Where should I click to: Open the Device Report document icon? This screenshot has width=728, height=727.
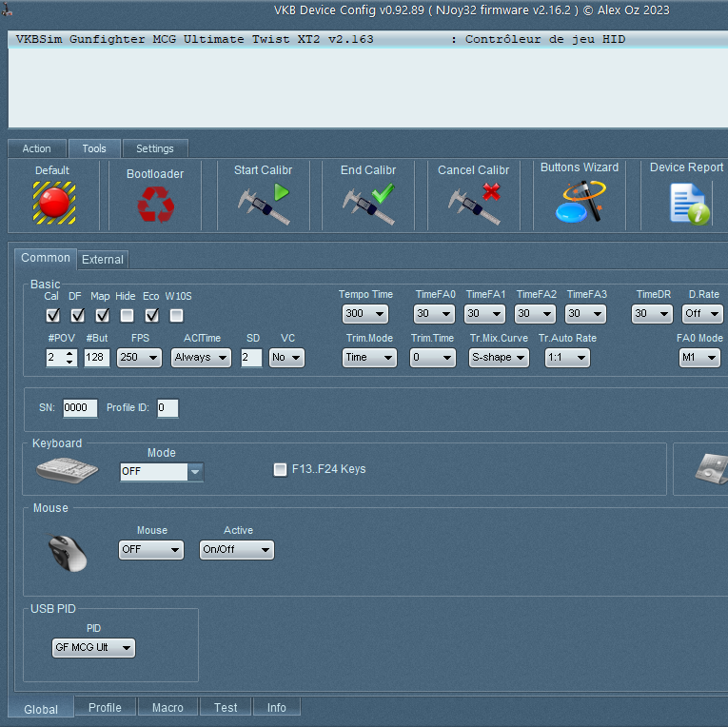pyautogui.click(x=690, y=204)
